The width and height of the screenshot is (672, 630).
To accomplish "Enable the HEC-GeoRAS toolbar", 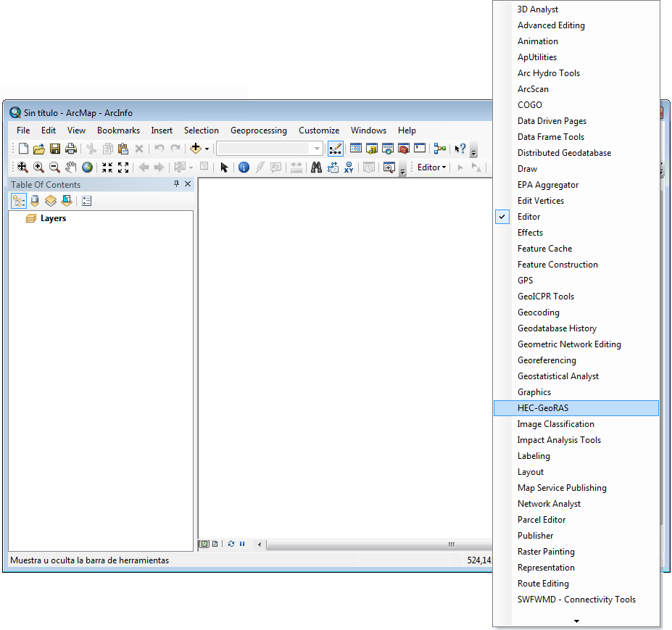I will pos(576,408).
